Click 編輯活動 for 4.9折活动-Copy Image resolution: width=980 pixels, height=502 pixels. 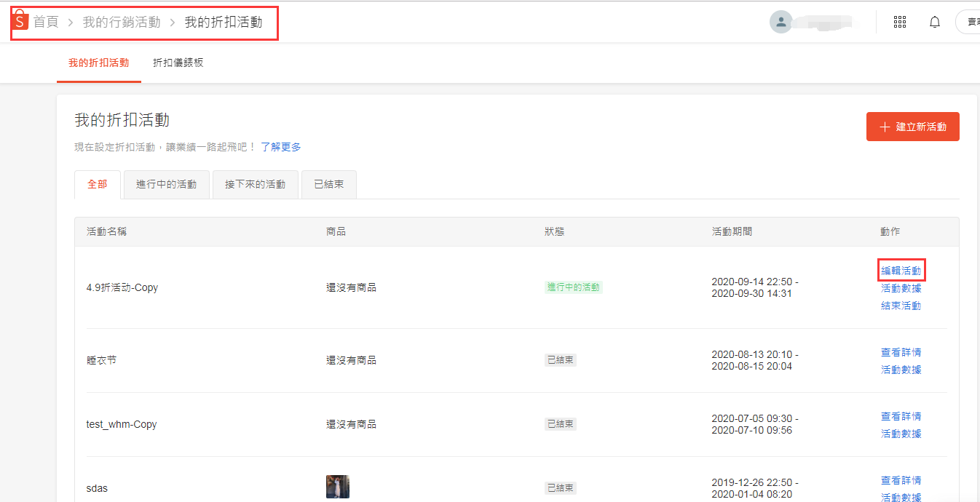tap(901, 271)
